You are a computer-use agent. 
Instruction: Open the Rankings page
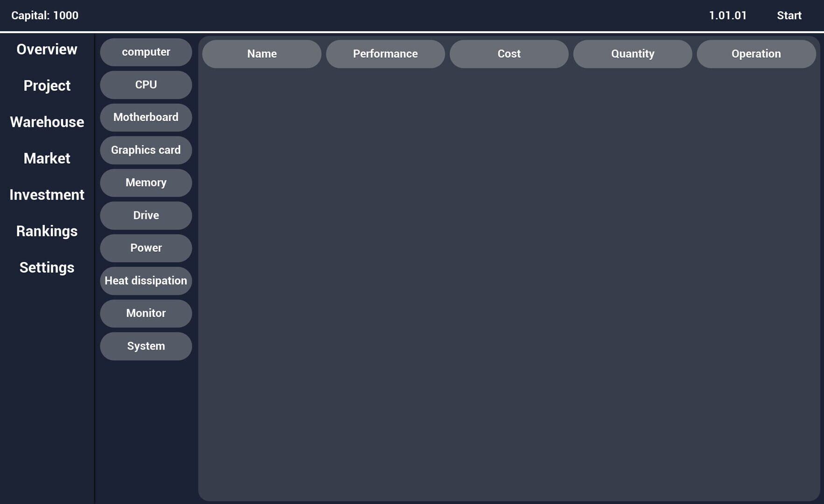click(x=47, y=231)
